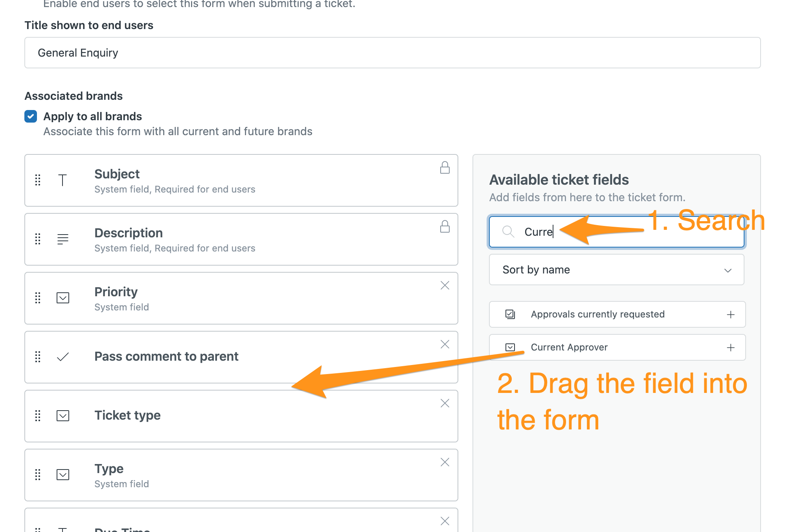Click the dropdown icon beside Ticket type
The image size is (794, 532).
(x=63, y=416)
